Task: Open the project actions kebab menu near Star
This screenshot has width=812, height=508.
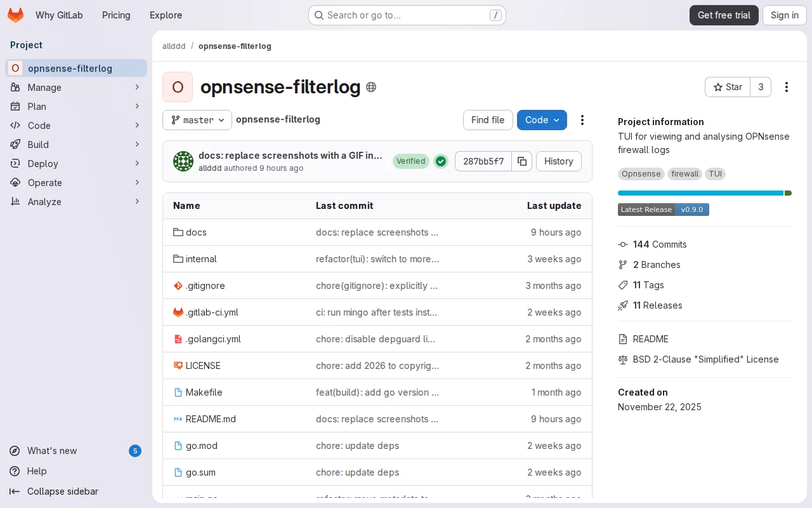Action: [x=787, y=87]
